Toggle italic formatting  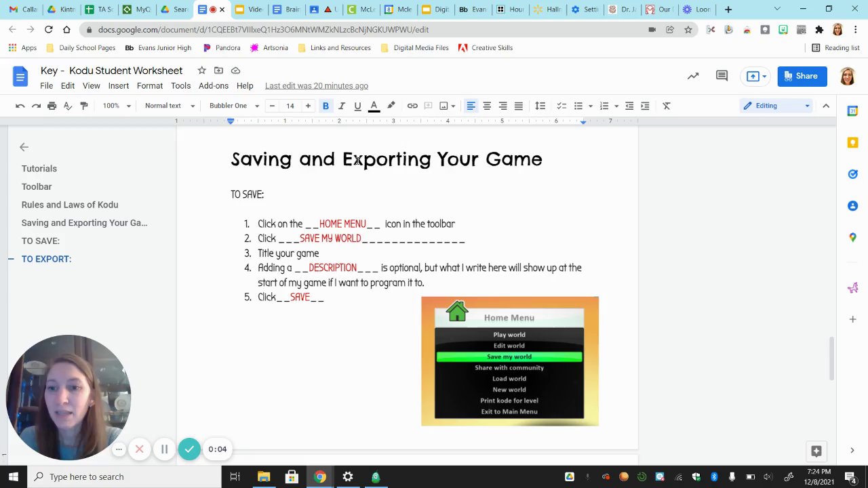tap(342, 106)
